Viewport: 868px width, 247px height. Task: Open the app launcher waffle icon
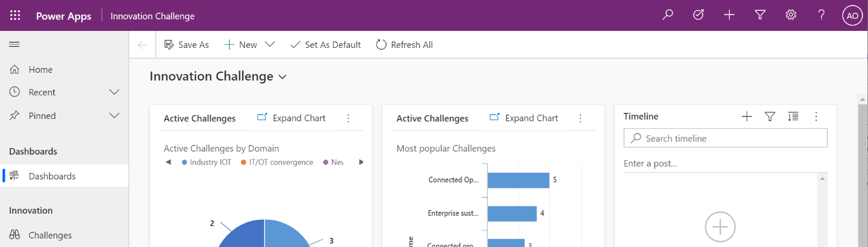15,16
